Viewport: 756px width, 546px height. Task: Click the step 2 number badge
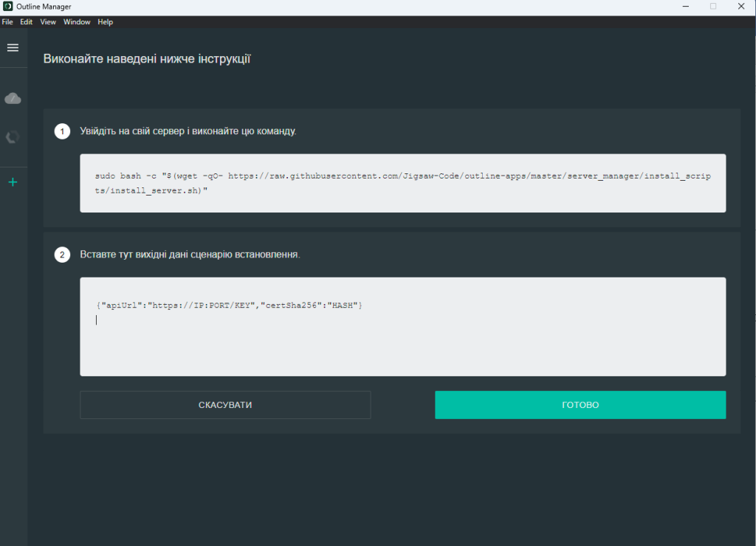63,255
